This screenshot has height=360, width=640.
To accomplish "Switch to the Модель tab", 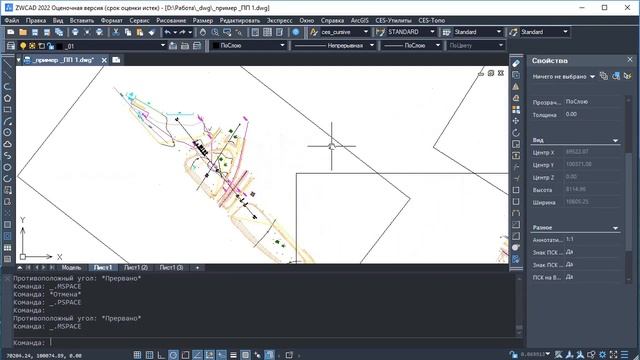I will coord(71,268).
